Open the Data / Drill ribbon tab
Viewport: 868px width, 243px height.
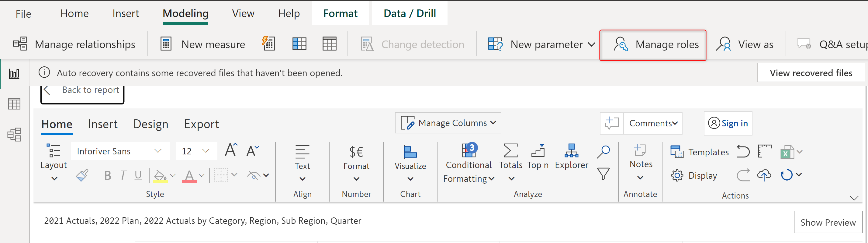tap(410, 13)
